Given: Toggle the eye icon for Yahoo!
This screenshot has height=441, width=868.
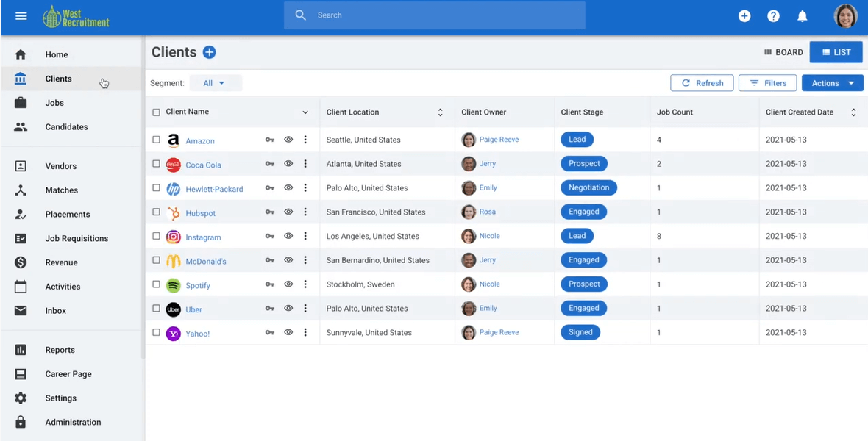Looking at the screenshot, I should (288, 332).
